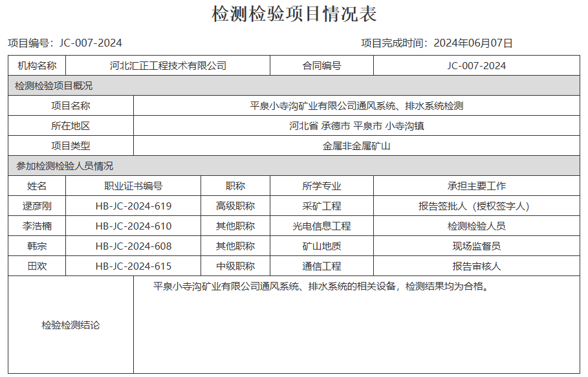588x377 pixels.
Task: Click role 报告审核人
Action: [x=477, y=266]
